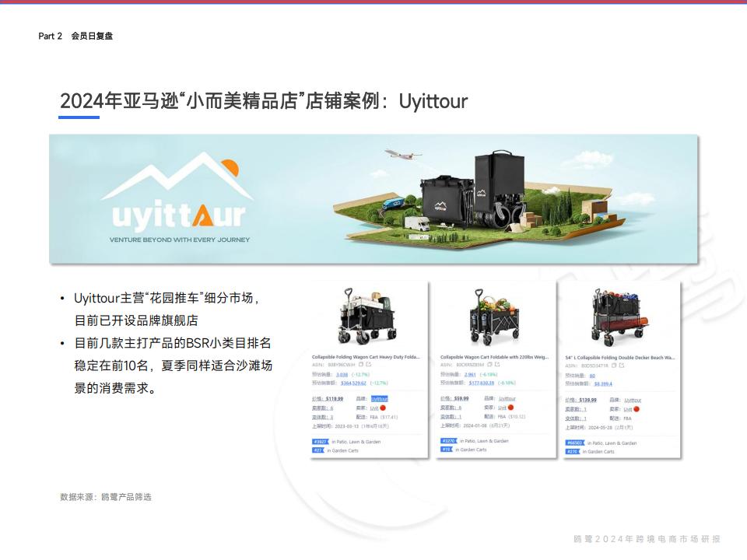Click the price $119.99

[335, 399]
